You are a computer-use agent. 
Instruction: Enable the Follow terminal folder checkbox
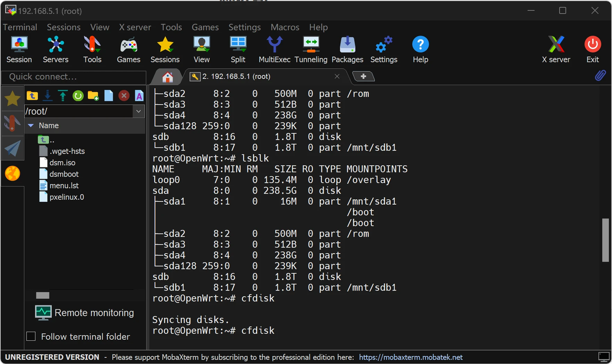point(31,336)
